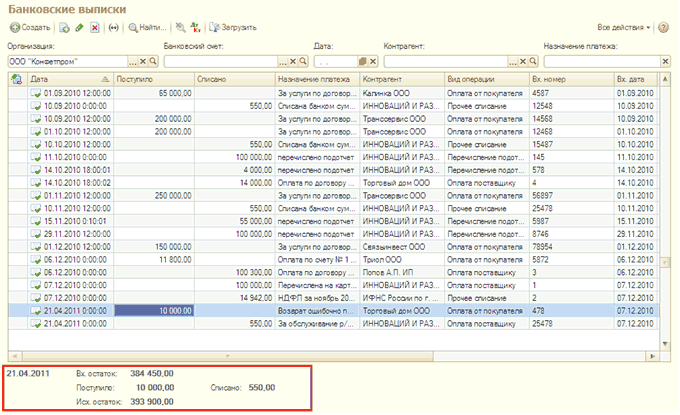The width and height of the screenshot is (680, 415).
Task: Open the Все действия dropdown menu
Action: point(623,27)
